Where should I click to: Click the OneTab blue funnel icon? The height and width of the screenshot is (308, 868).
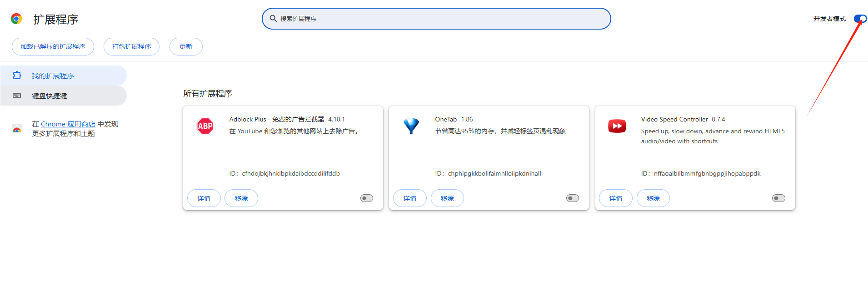tap(411, 126)
